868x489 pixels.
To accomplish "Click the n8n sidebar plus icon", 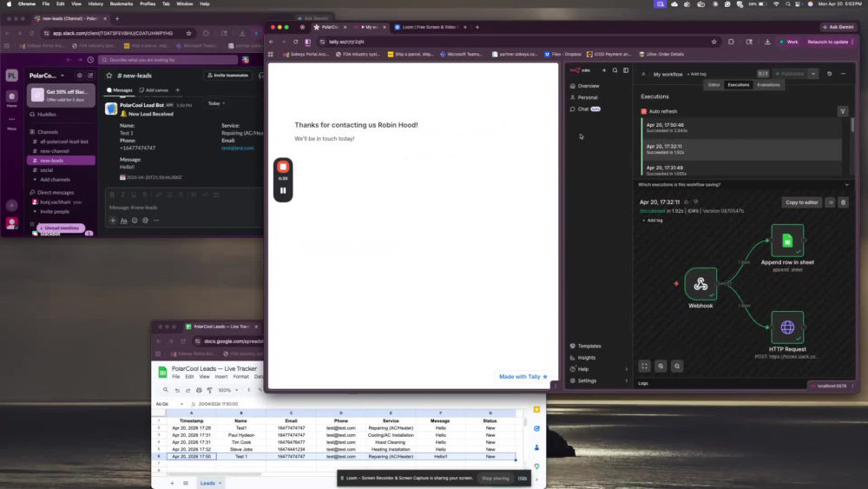I will pos(604,70).
